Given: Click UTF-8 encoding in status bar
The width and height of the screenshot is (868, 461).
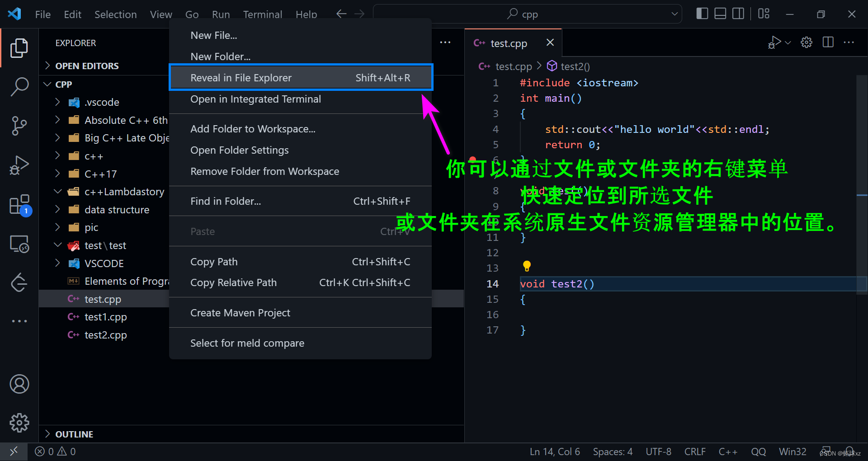Looking at the screenshot, I should 658,452.
